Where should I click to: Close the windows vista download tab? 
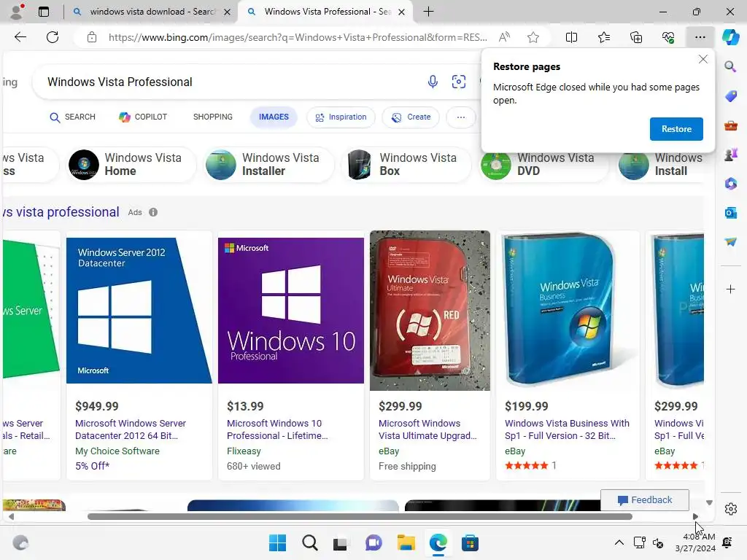(228, 12)
